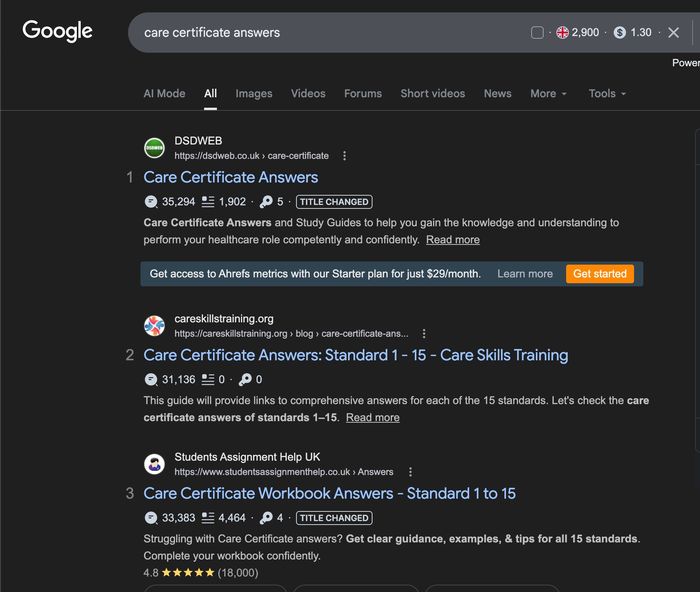Open Care Certificate Answers: Standard 1 - 15 link
Viewport: 700px width, 592px height.
coord(356,355)
